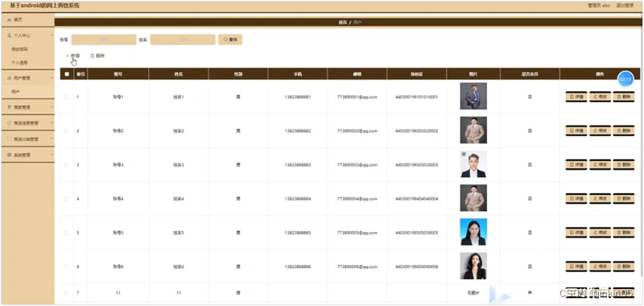Click the 新增 add button with plus icon
The image size is (644, 306).
click(x=72, y=56)
